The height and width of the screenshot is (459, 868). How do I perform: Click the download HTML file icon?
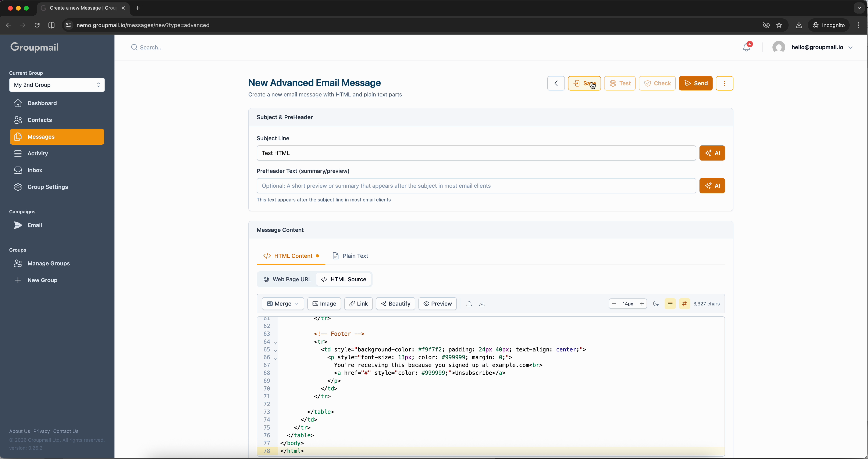(482, 303)
